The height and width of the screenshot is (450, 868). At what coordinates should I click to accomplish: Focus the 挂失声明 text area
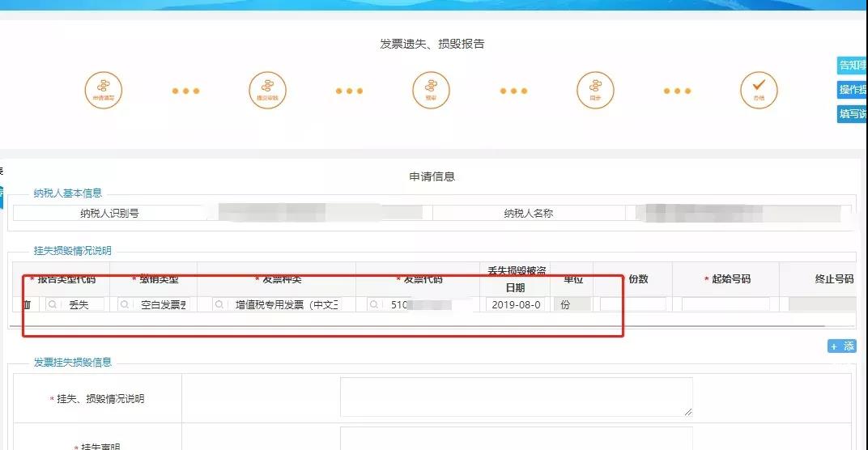point(516,439)
